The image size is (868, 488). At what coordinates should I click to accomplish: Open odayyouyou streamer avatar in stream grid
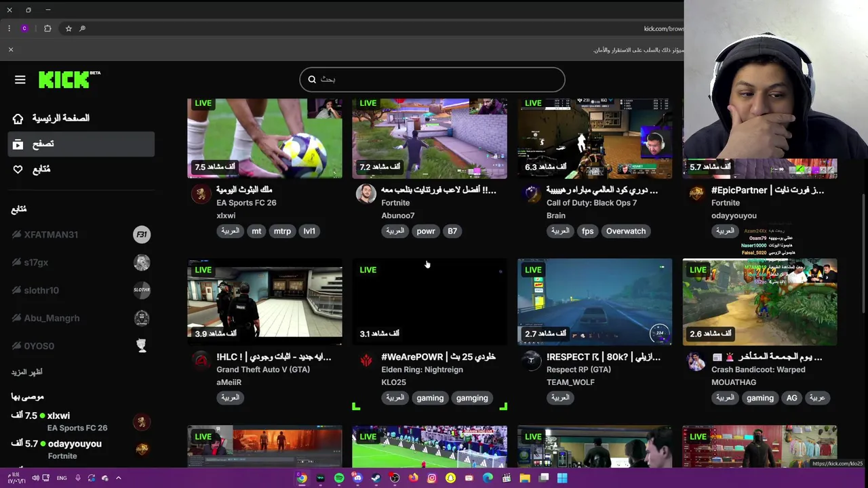coord(696,194)
